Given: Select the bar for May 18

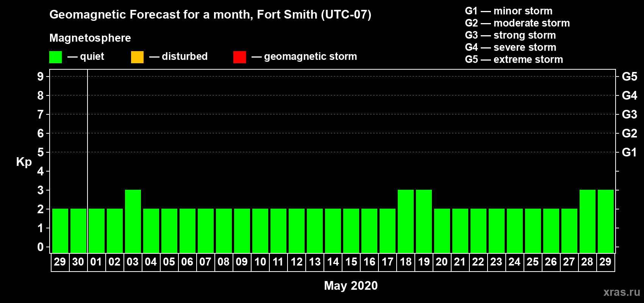Looking at the screenshot, I should click(406, 221).
